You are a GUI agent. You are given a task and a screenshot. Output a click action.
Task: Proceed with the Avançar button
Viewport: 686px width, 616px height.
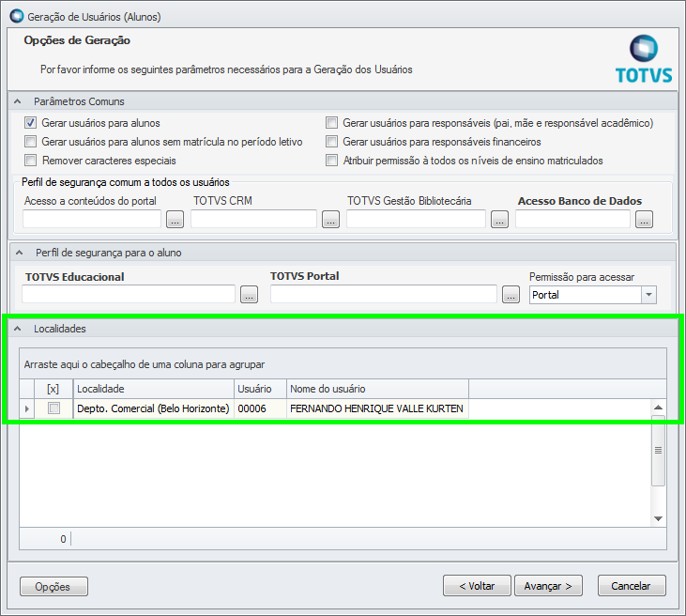coord(548,586)
